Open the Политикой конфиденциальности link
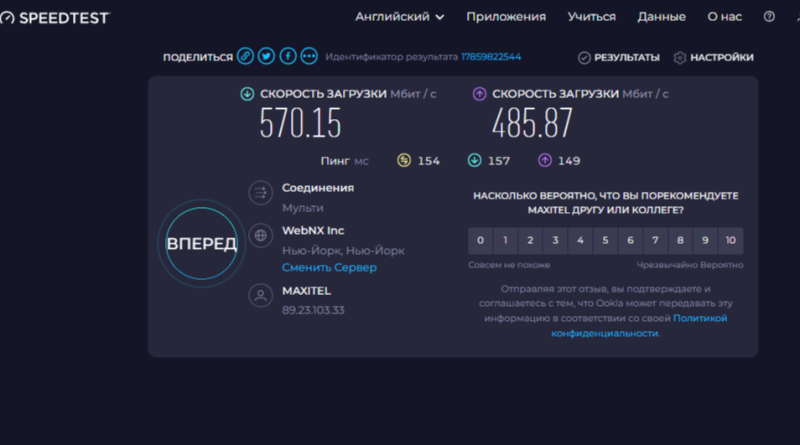The width and height of the screenshot is (800, 445). [639, 326]
